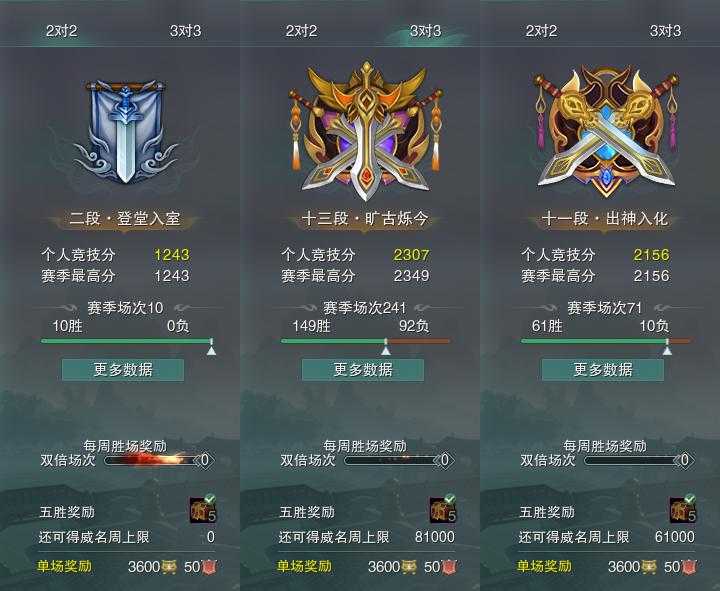Viewport: 720px width, 591px height.
Task: Open 更多数据 under the 149胜 92负 record
Action: 363,370
